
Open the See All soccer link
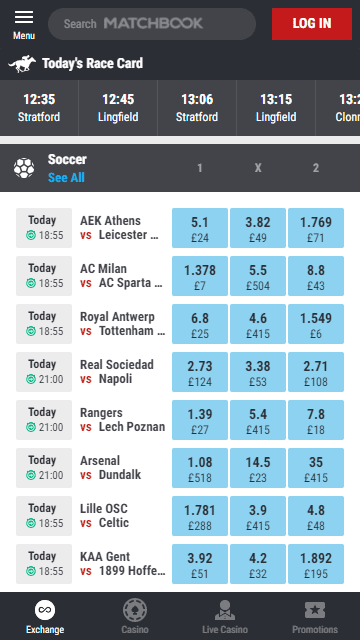tap(66, 178)
